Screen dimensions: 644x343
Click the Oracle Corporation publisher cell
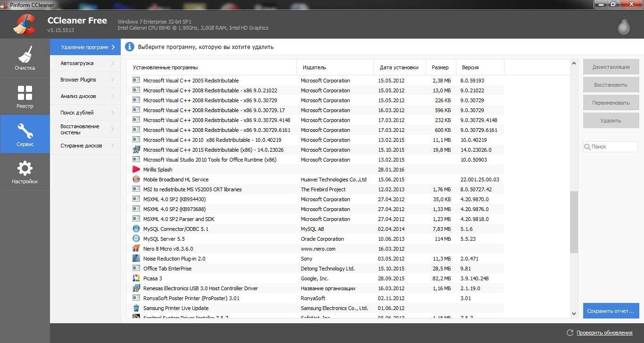point(322,239)
